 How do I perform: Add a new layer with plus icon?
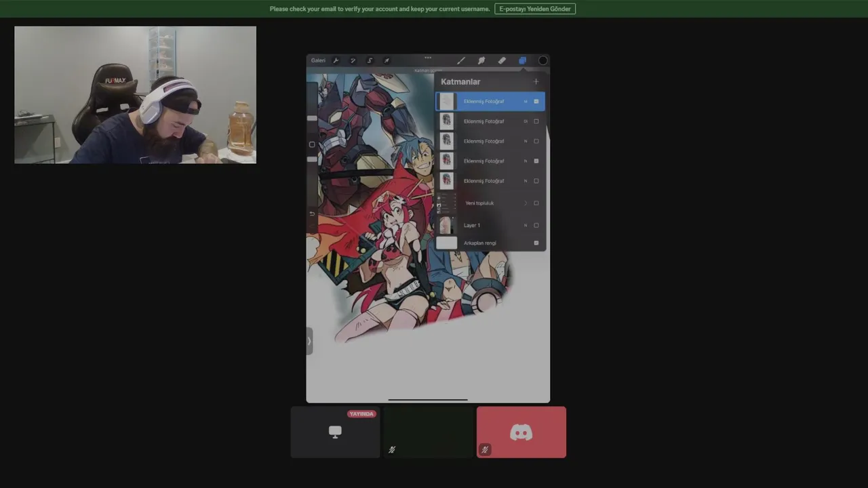pyautogui.click(x=536, y=81)
